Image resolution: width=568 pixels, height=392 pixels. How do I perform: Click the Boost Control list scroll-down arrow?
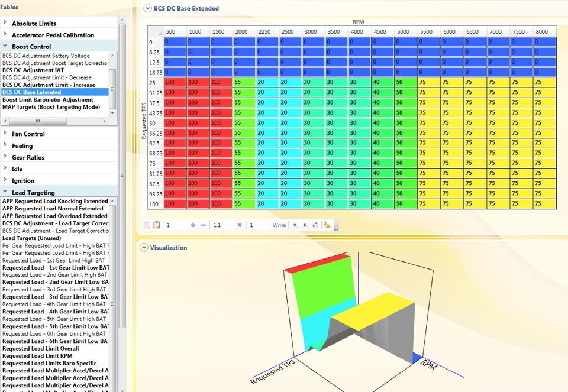pos(112,114)
